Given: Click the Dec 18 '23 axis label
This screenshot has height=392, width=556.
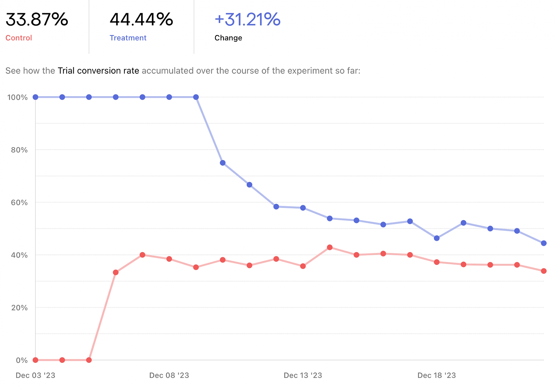Looking at the screenshot, I should (437, 375).
